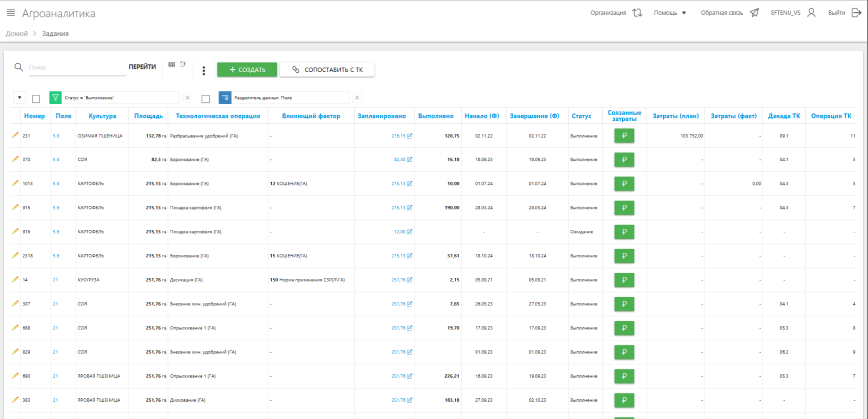Open the three-dot actions menu
868x419 pixels.
(x=204, y=70)
